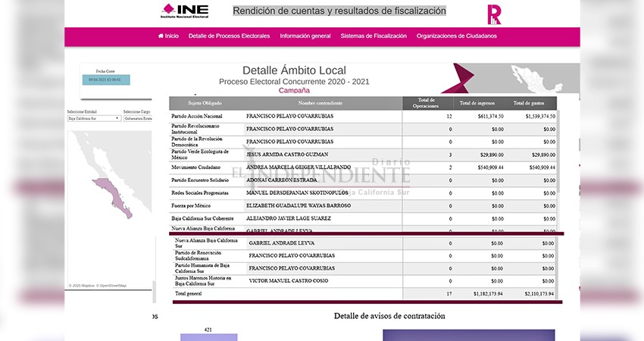Click the upper table's vertical scrollbar
644x341 pixels.
(x=558, y=152)
